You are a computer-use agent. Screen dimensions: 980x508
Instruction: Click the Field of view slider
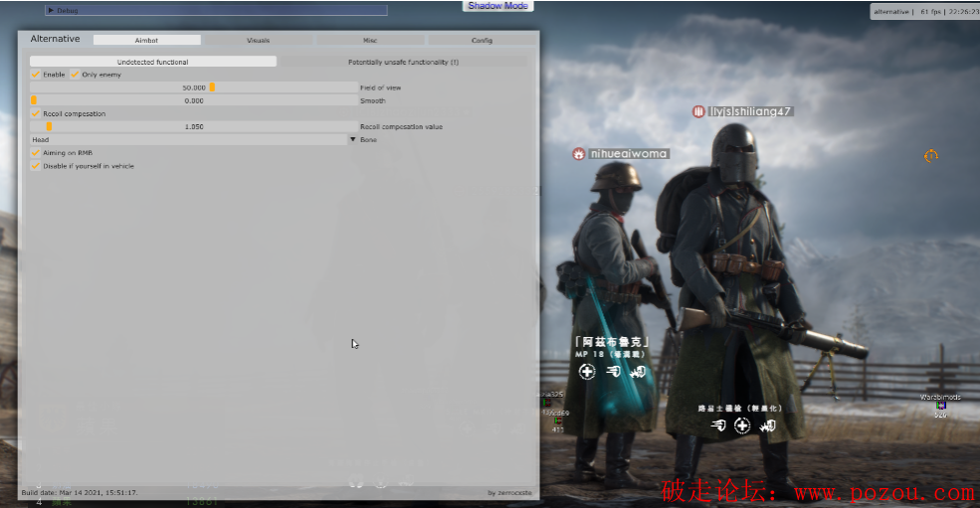pyautogui.click(x=194, y=87)
